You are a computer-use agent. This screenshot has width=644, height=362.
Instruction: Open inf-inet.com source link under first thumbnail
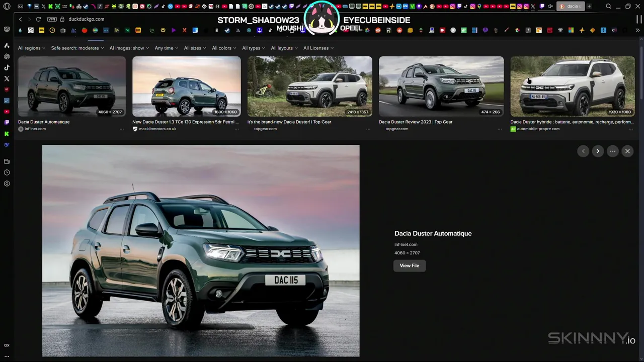pyautogui.click(x=35, y=129)
